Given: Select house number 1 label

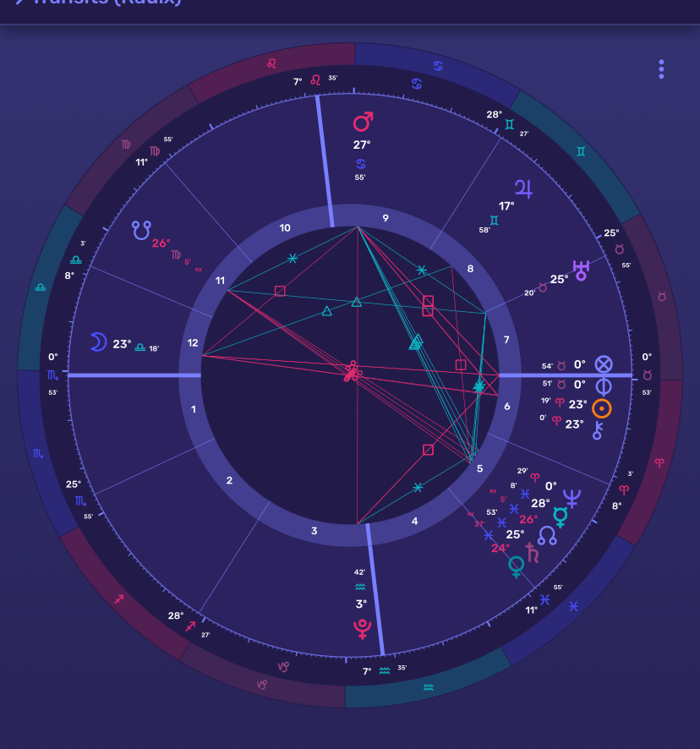Looking at the screenshot, I should pyautogui.click(x=194, y=409).
